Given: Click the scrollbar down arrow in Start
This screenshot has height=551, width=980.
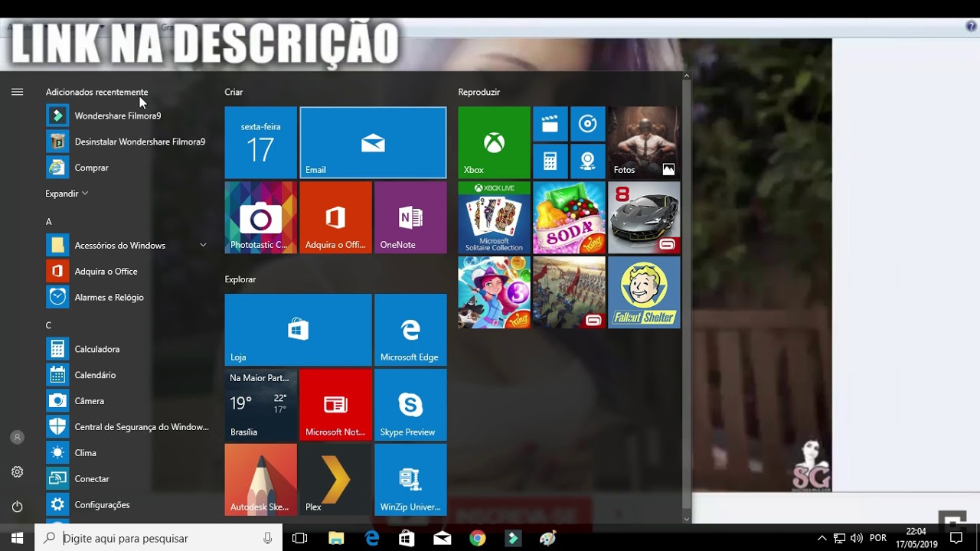Looking at the screenshot, I should tap(687, 519).
